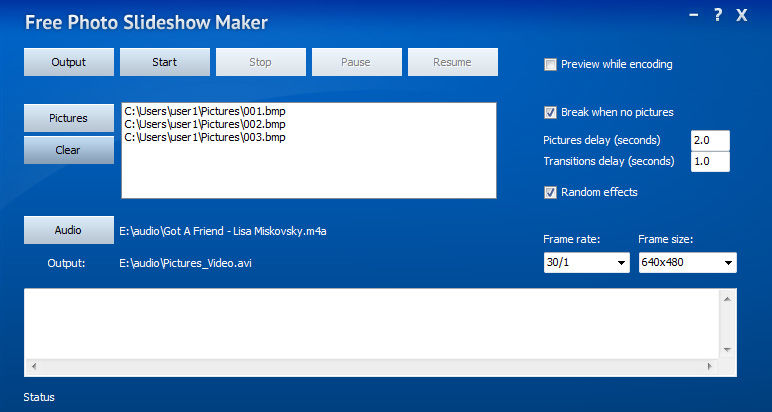Select the 001.bmp file in list
This screenshot has height=412, width=772.
(x=205, y=111)
